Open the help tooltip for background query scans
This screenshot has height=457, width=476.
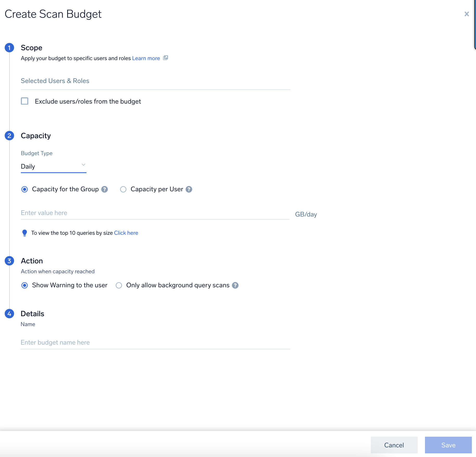point(235,285)
